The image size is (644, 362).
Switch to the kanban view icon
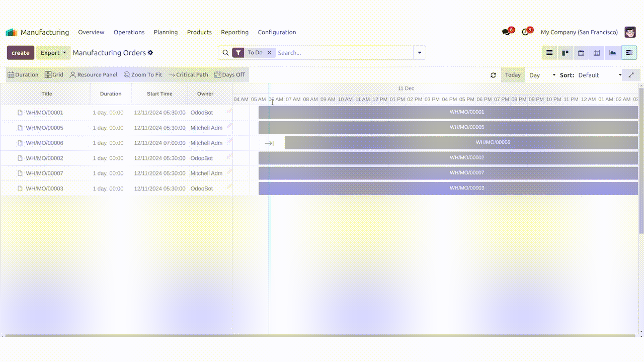[x=565, y=53]
